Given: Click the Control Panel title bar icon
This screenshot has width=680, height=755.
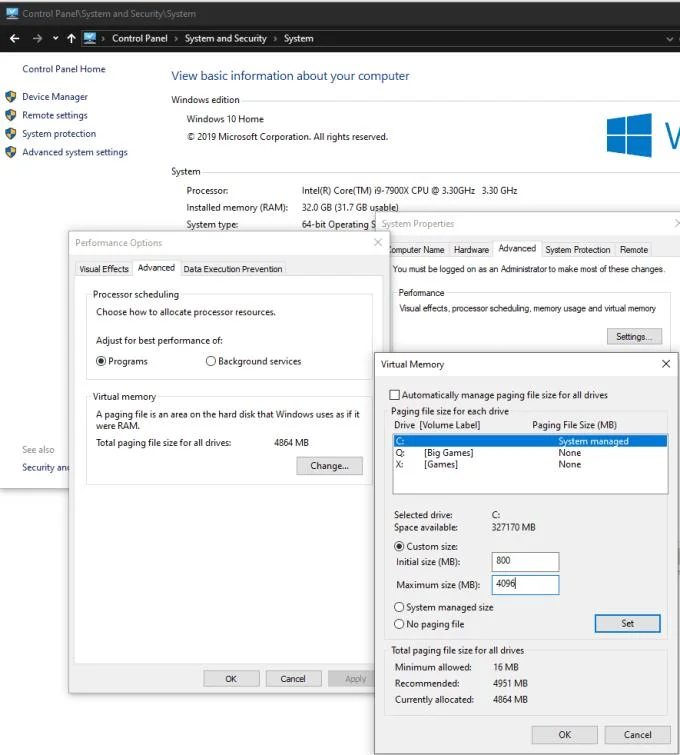Looking at the screenshot, I should tap(12, 13).
